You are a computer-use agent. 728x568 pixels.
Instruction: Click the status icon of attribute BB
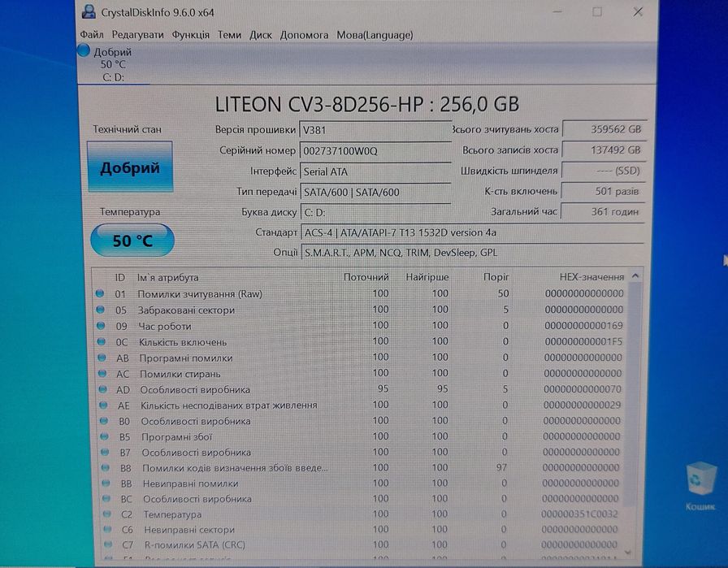tap(106, 483)
